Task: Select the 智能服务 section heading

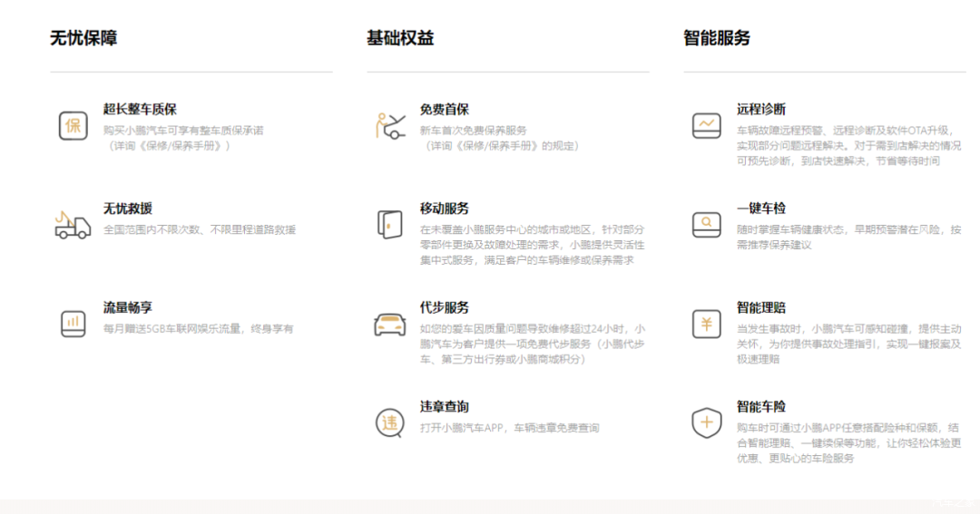Action: (717, 38)
